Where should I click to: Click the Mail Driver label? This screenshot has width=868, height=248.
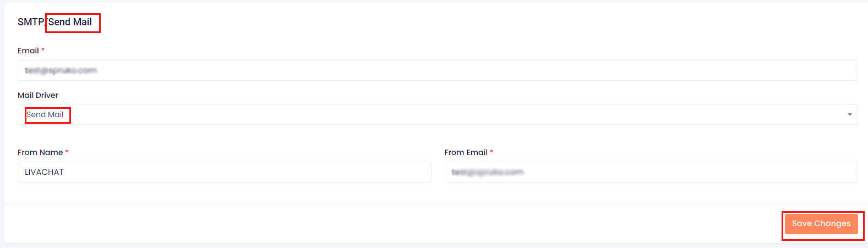(38, 95)
